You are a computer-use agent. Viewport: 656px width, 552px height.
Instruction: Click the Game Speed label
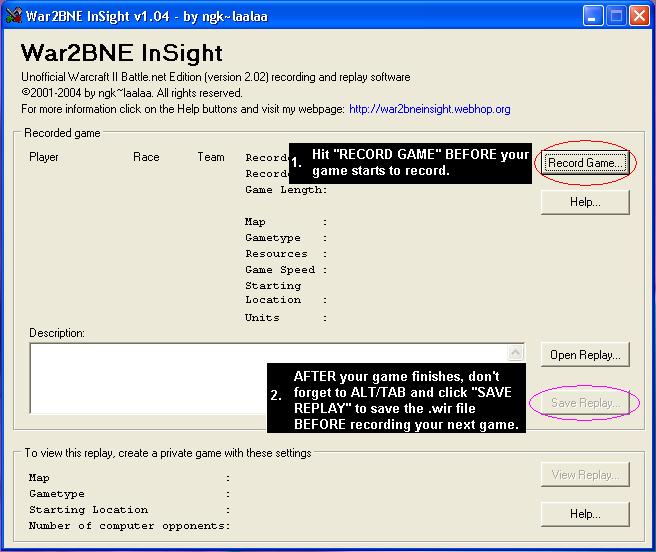pyautogui.click(x=280, y=270)
